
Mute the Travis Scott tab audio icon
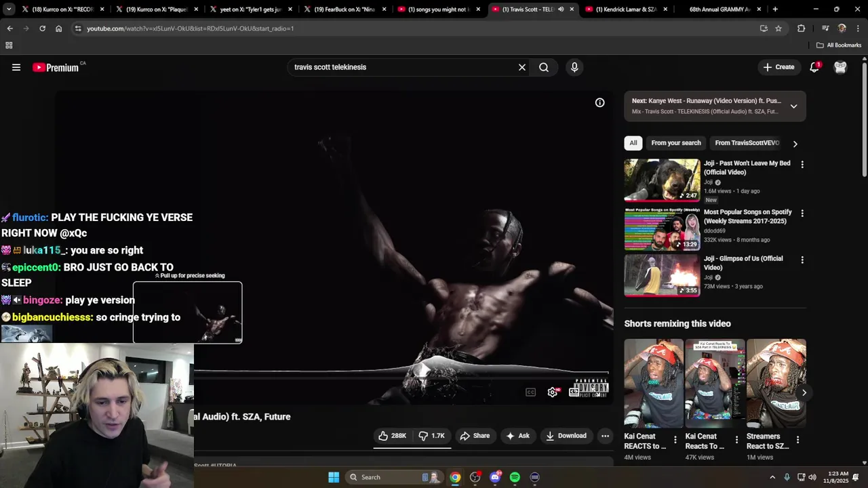561,9
